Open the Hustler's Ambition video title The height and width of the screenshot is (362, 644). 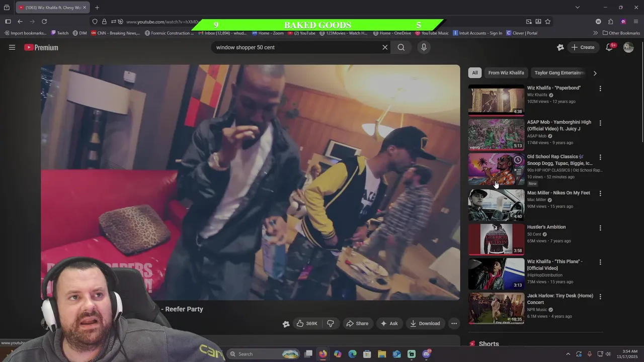(546, 227)
